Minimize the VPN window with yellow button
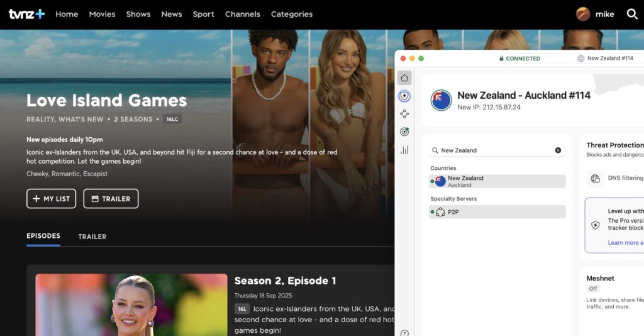The image size is (644, 336). (x=412, y=59)
